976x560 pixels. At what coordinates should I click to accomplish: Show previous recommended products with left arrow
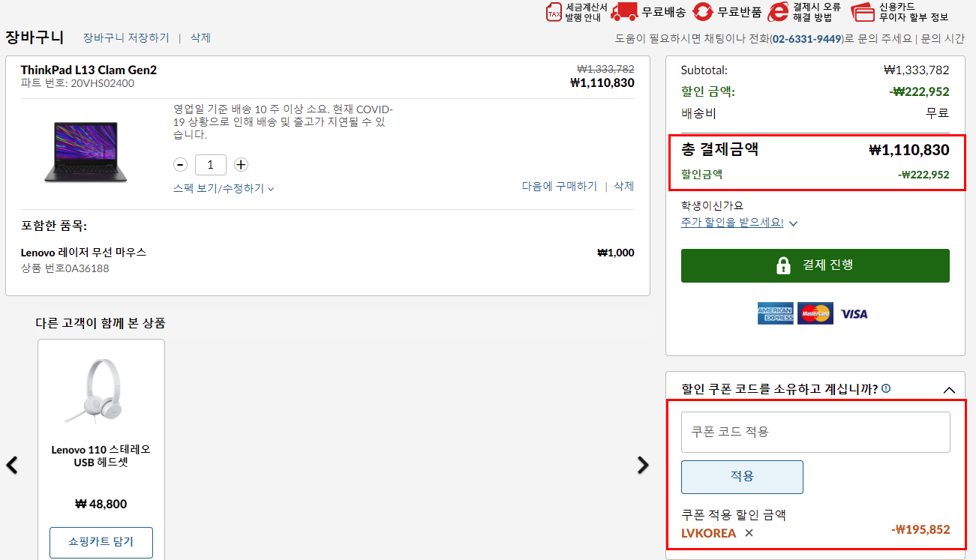[12, 465]
